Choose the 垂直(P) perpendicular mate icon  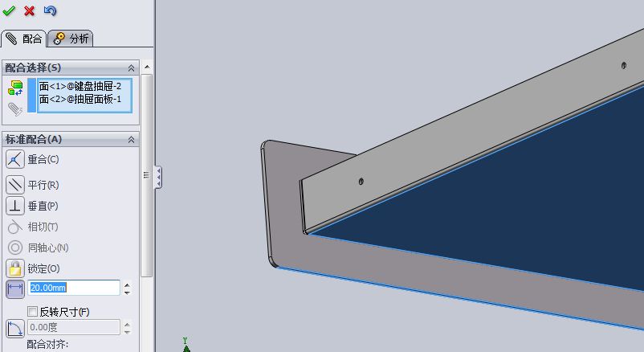[x=15, y=206]
